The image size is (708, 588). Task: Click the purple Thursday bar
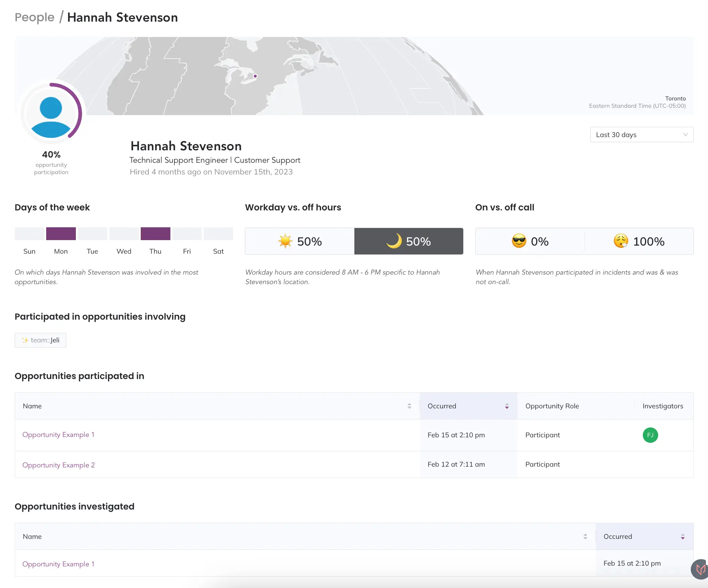pyautogui.click(x=155, y=234)
